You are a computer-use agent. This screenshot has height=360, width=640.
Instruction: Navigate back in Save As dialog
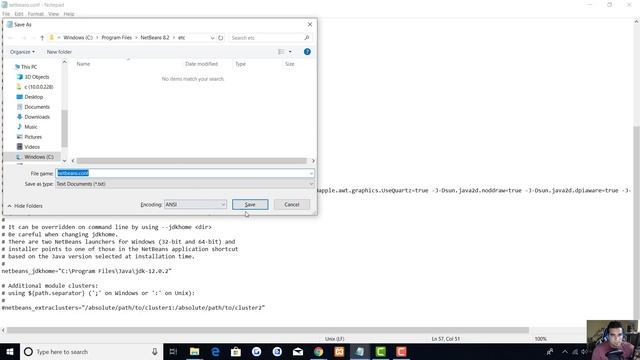pyautogui.click(x=11, y=38)
